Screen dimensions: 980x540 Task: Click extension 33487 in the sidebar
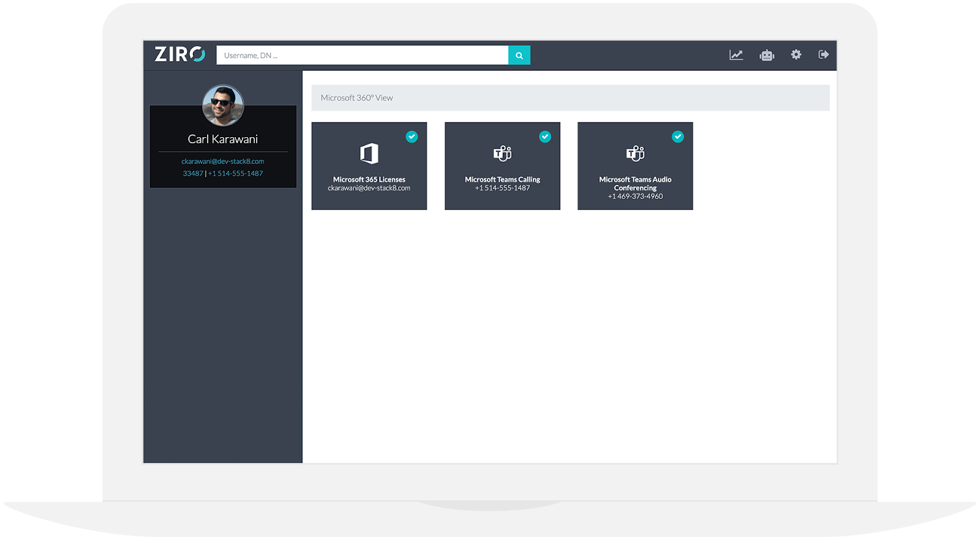[x=193, y=174]
